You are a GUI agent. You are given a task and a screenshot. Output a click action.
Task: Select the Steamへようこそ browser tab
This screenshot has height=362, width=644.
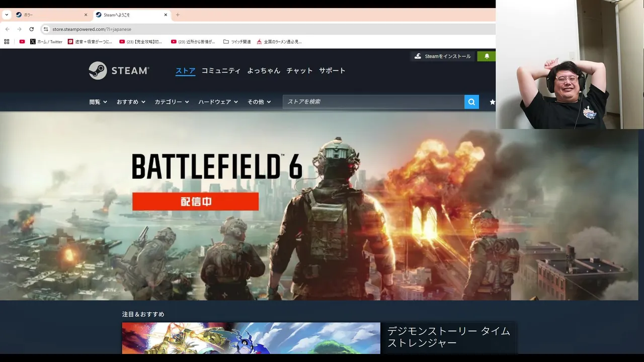(131, 15)
